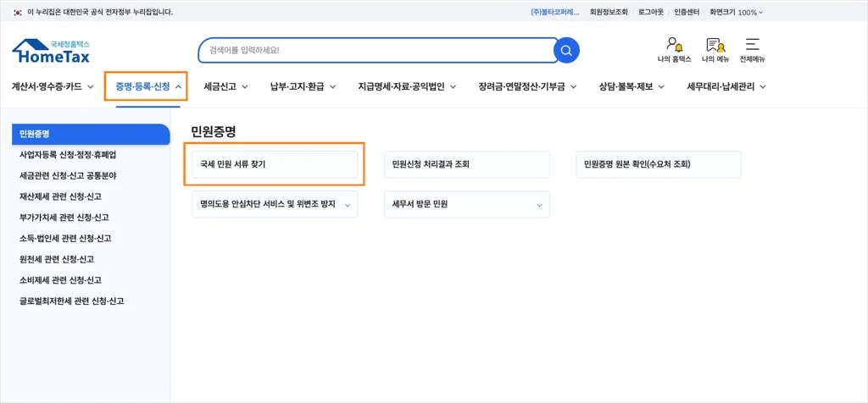The image size is (868, 403).
Task: Open 민원증명 원본 확인(수요처 조회)
Action: 659,164
